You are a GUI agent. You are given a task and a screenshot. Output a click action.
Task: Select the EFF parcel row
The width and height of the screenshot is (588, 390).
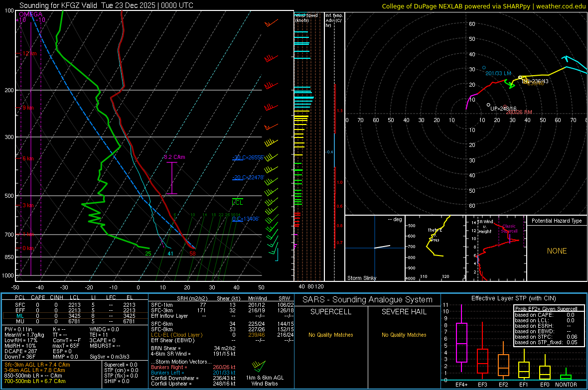tap(75, 310)
